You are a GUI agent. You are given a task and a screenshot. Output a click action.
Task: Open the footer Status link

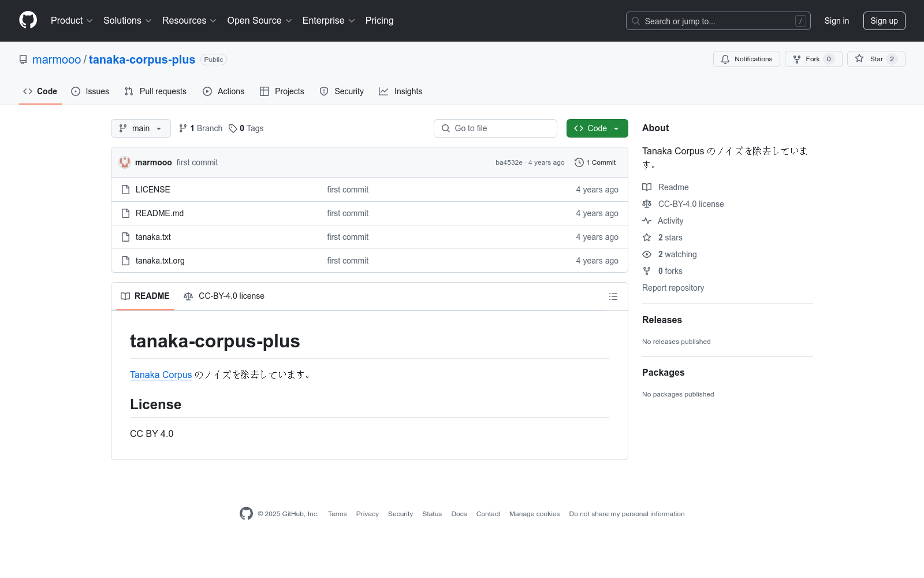(432, 514)
